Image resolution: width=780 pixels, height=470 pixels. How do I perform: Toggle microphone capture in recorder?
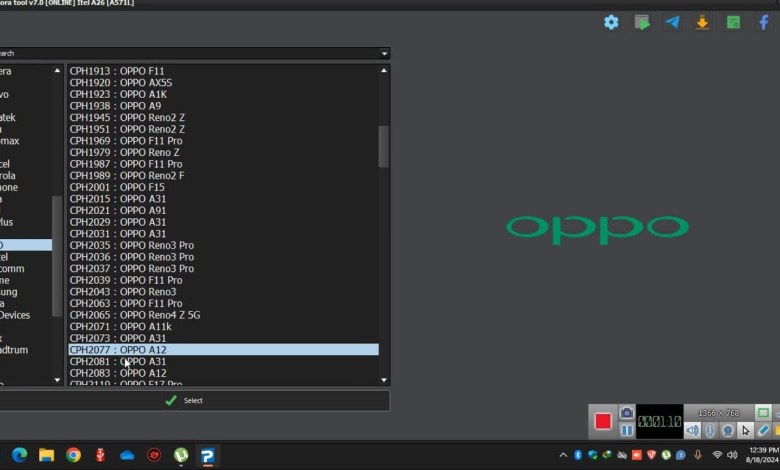[x=710, y=430]
